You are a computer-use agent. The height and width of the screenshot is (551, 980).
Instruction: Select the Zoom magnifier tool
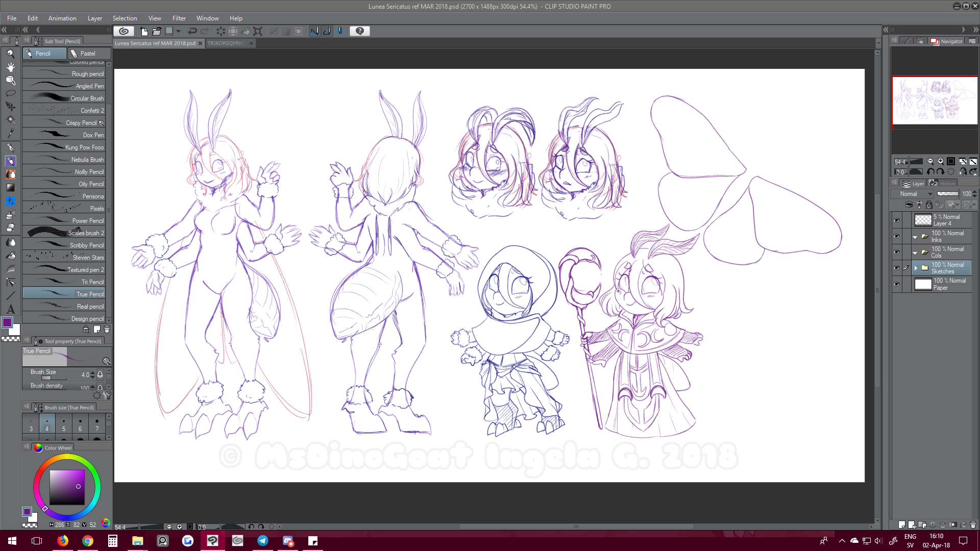pos(10,54)
